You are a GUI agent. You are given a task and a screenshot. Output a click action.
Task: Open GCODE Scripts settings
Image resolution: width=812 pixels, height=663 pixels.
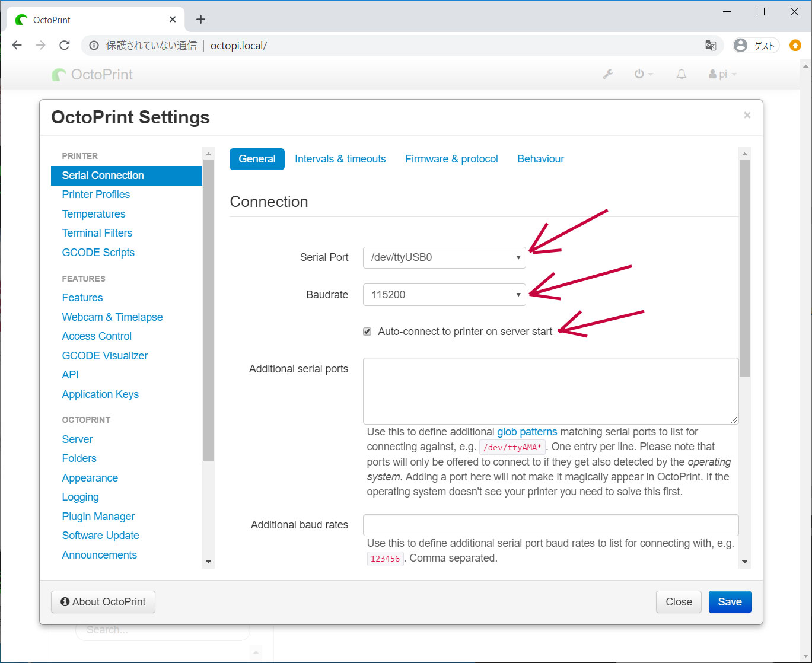pyautogui.click(x=98, y=253)
